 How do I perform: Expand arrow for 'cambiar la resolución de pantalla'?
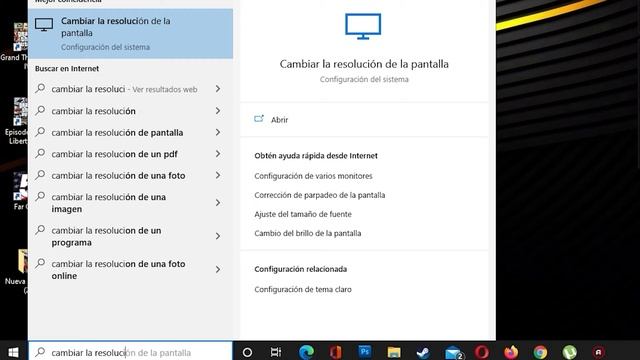pyautogui.click(x=218, y=132)
